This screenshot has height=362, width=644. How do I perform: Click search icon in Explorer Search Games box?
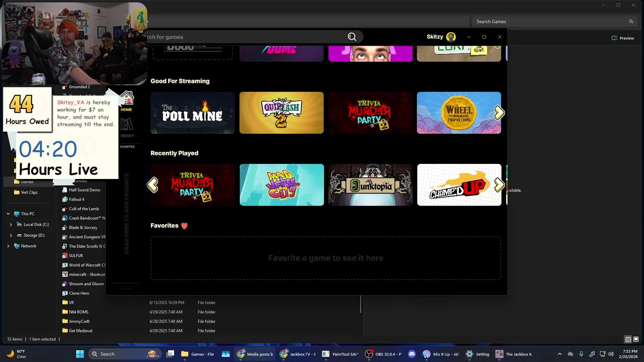click(631, 22)
